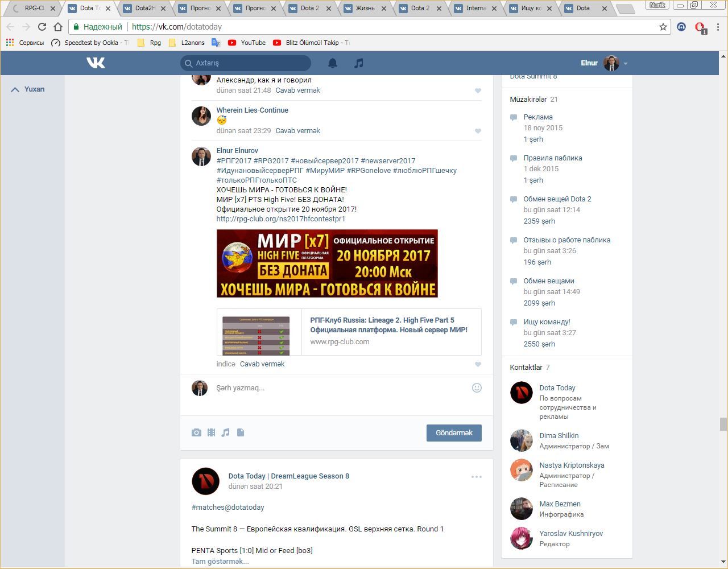The width and height of the screenshot is (728, 569).
Task: Open Speedtest by Ookla bookmark
Action: [x=90, y=43]
